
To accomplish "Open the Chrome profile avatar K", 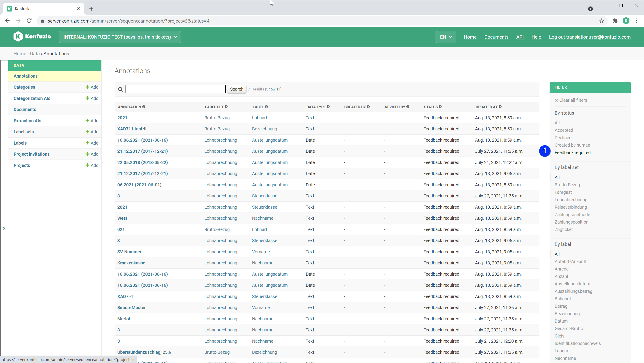I will click(x=626, y=21).
